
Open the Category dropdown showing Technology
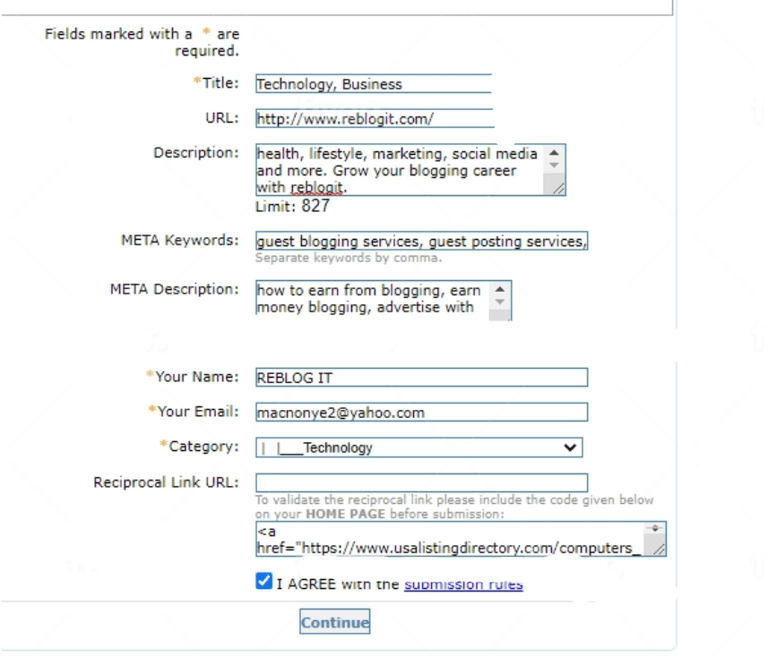(418, 448)
